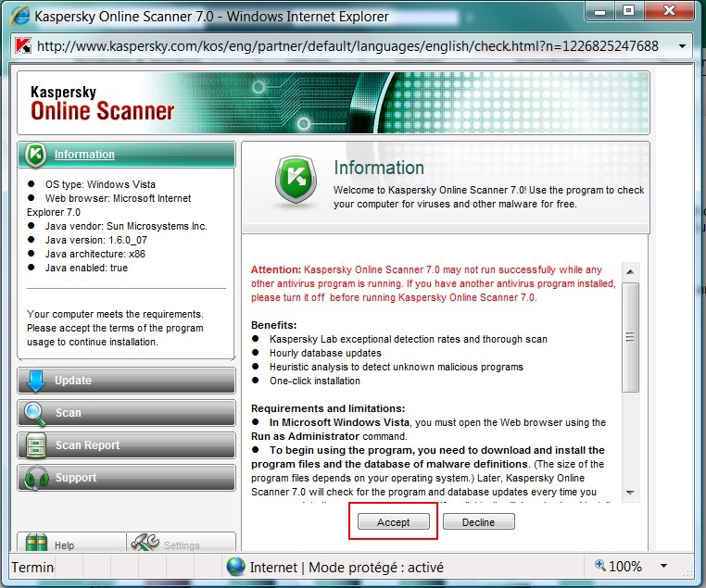The height and width of the screenshot is (588, 706).
Task: Click the blue download arrow Update icon
Action: [35, 382]
